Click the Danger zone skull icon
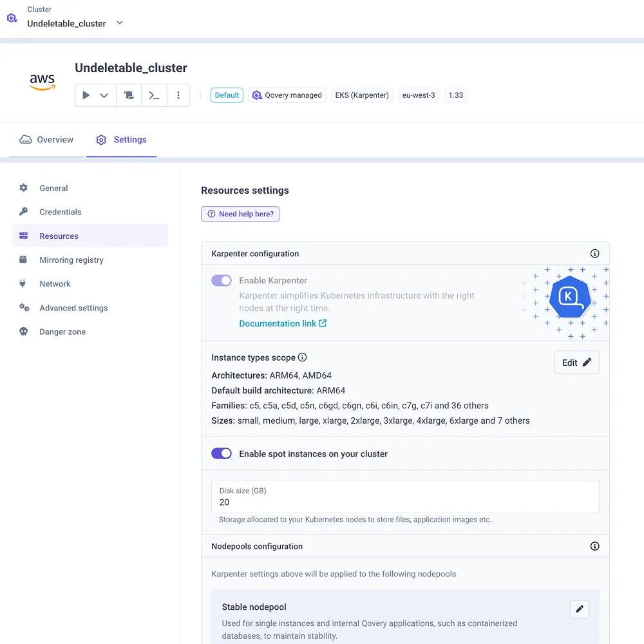Viewport: 644px width, 644px height. (23, 332)
